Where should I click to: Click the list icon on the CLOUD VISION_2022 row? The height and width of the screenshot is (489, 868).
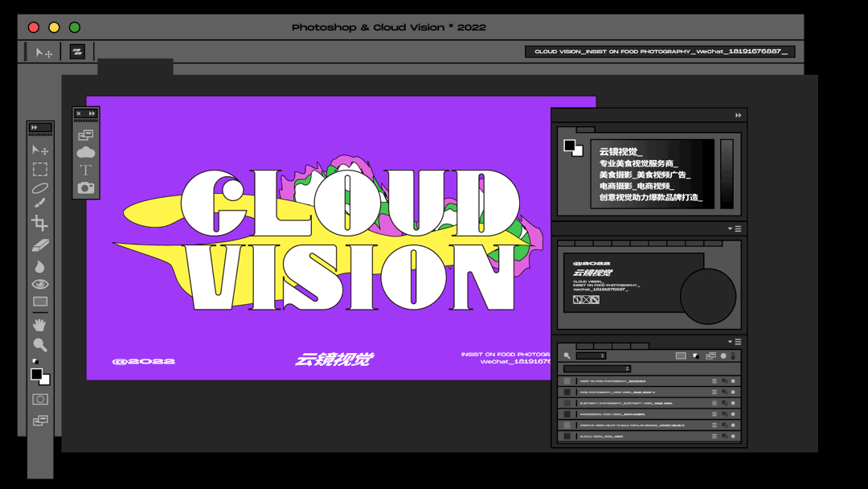(714, 437)
